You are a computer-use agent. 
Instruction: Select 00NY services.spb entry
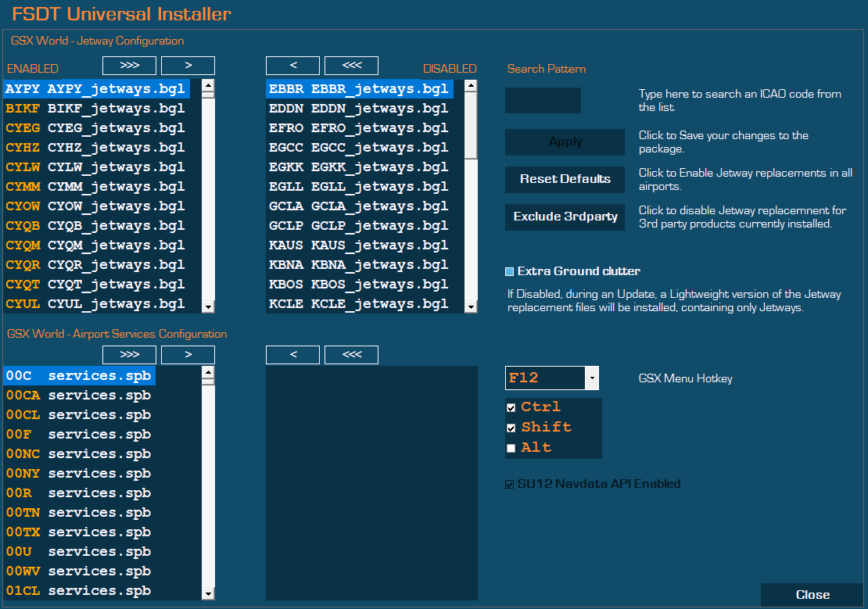(79, 473)
